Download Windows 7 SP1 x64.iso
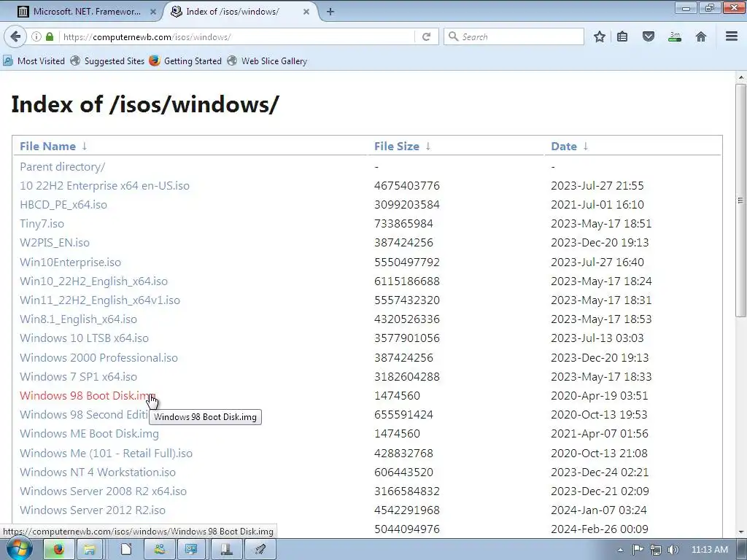Image resolution: width=747 pixels, height=560 pixels. 78,377
